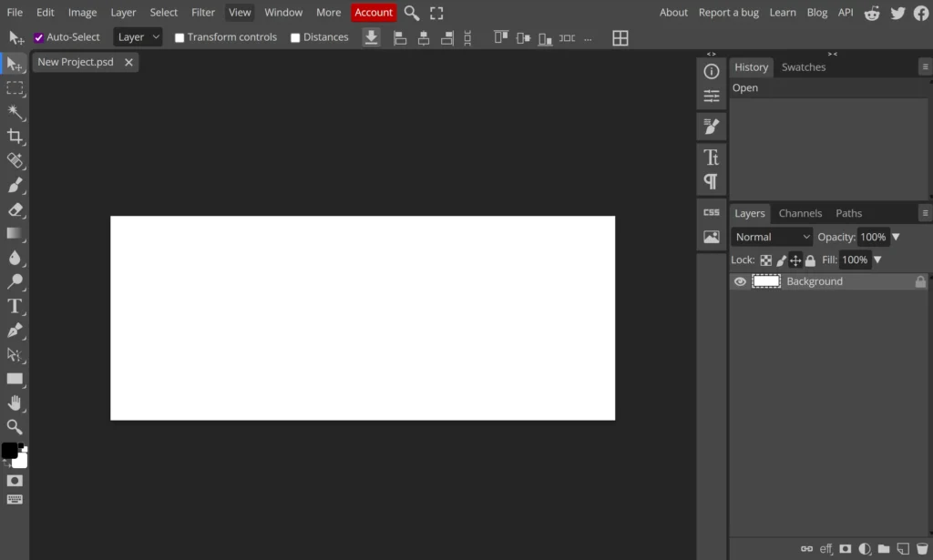933x560 pixels.
Task: Align horizontal centers icon
Action: (424, 38)
